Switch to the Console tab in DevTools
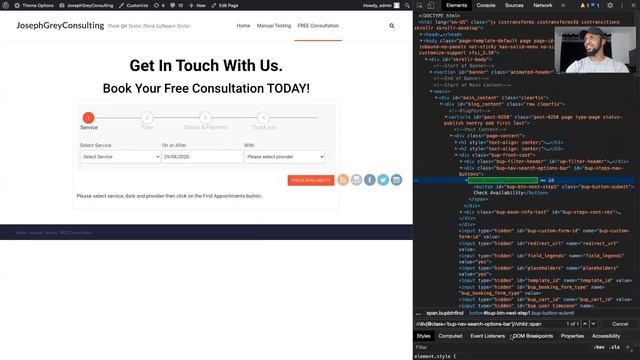This screenshot has height=360, width=640. click(486, 5)
